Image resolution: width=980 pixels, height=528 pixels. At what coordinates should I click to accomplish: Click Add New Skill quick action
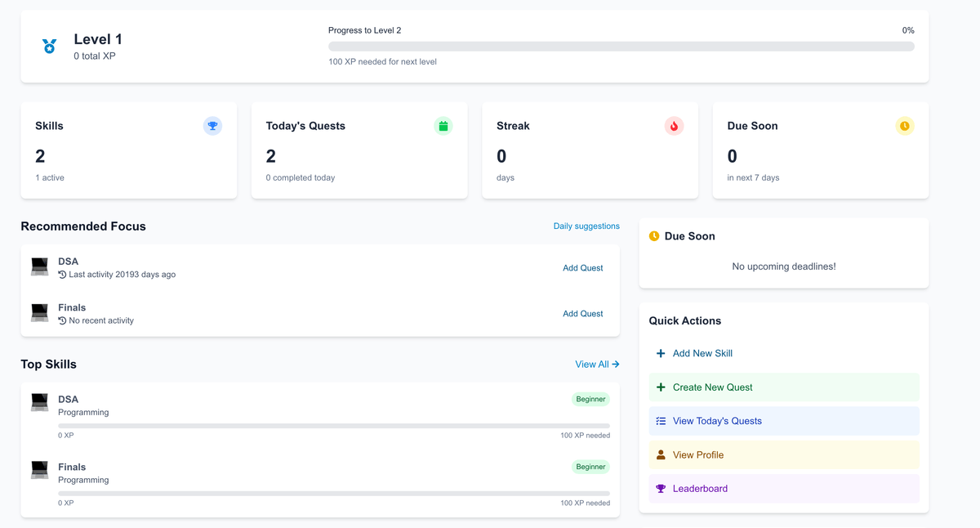(702, 354)
